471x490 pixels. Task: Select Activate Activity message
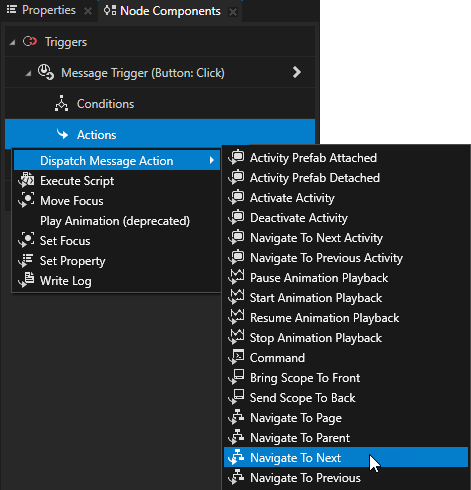346,198
